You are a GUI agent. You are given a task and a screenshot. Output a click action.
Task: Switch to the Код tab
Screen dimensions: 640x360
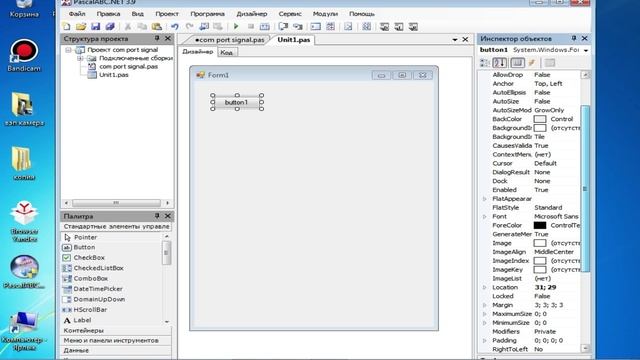[227, 52]
